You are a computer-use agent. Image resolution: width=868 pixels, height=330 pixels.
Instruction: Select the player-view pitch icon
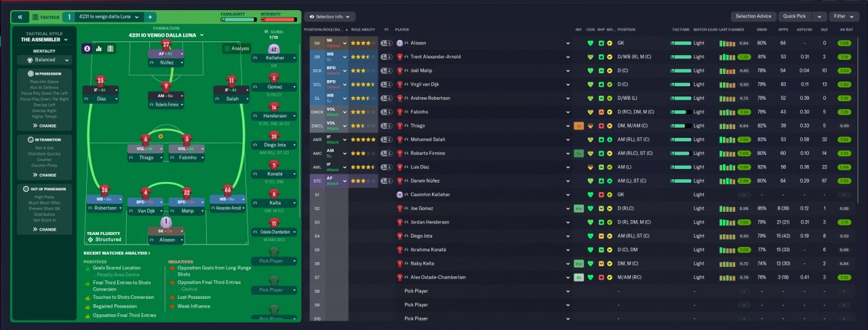click(x=87, y=48)
